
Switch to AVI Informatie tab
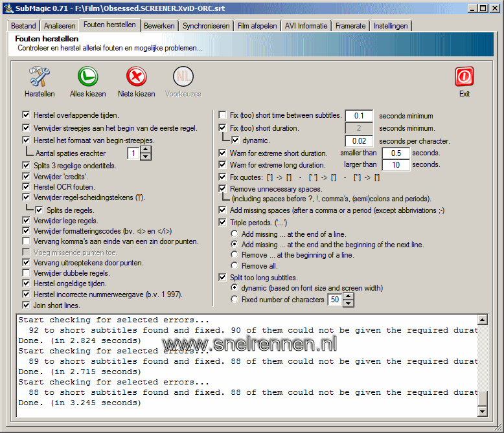pyautogui.click(x=306, y=26)
